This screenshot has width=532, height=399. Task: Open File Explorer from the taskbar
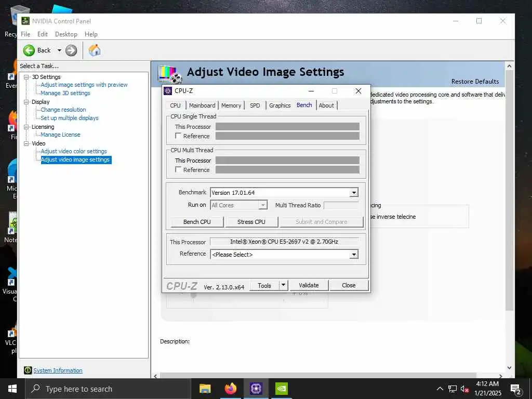205,389
